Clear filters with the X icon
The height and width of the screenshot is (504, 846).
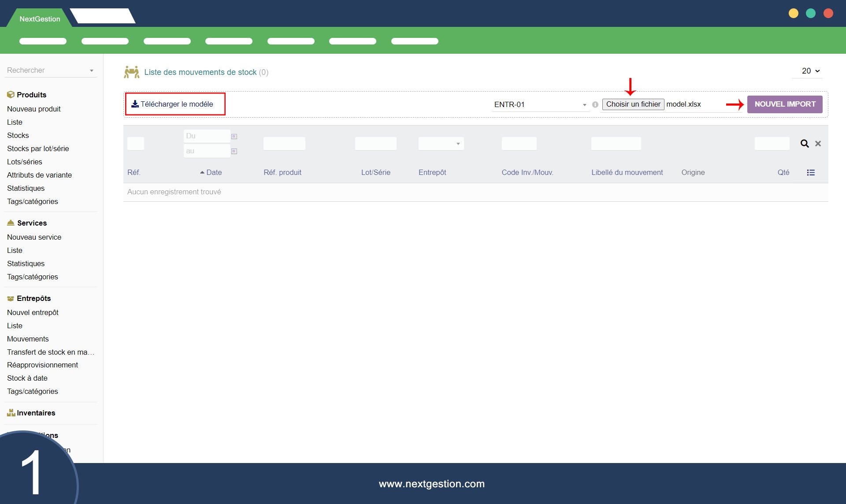818,144
